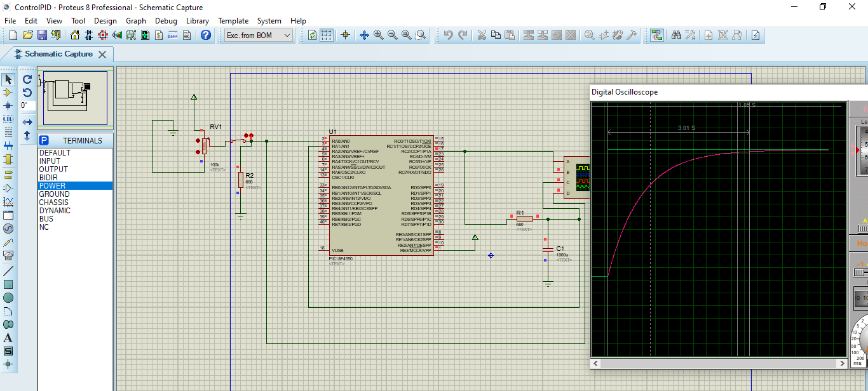Rotate clockwise using the rotation icon
Viewport: 868px width, 391px height.
(27, 79)
